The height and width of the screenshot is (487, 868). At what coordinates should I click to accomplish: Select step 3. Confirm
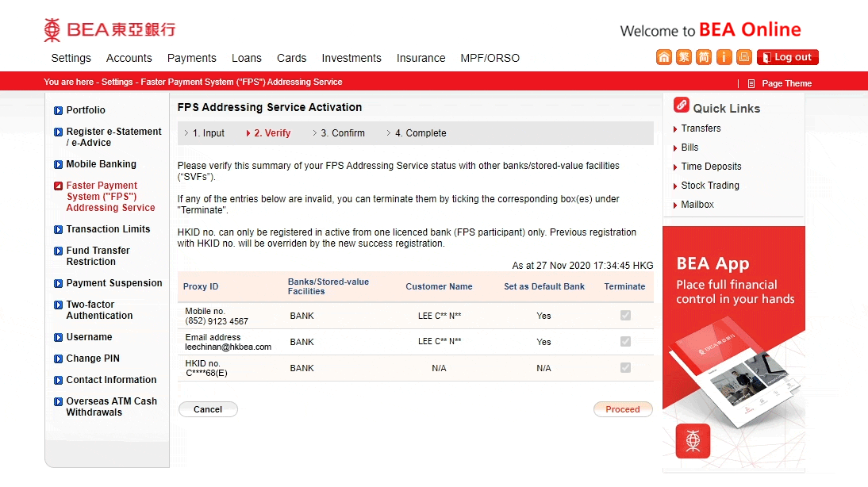point(343,133)
